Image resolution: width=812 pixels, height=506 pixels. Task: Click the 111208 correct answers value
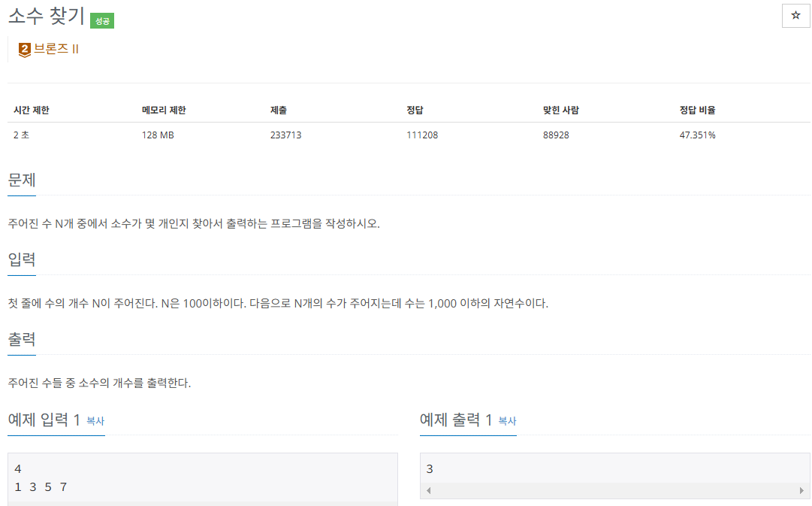pos(422,135)
